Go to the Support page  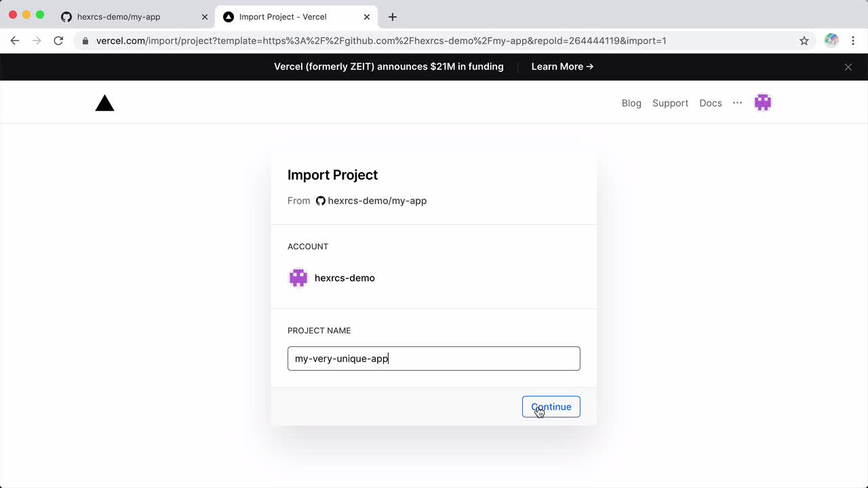670,103
